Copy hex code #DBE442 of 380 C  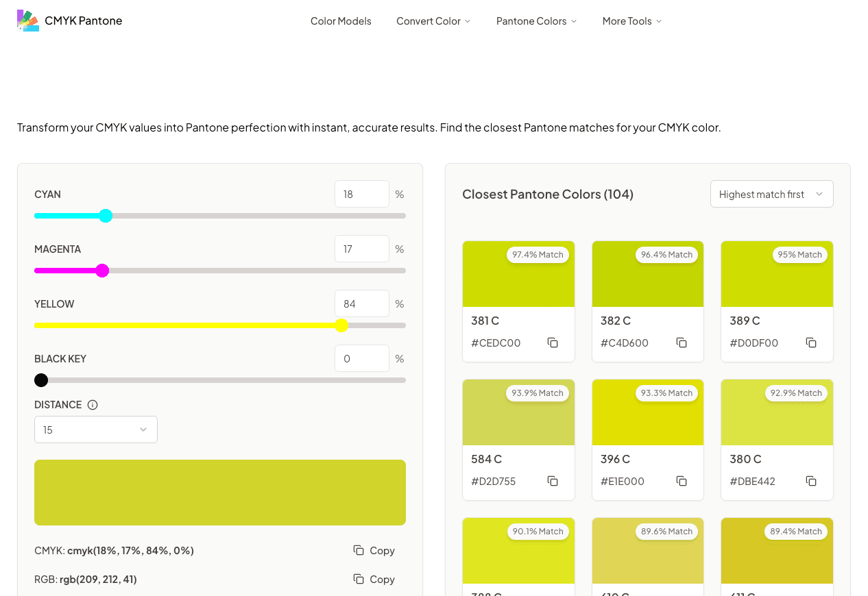[811, 481]
